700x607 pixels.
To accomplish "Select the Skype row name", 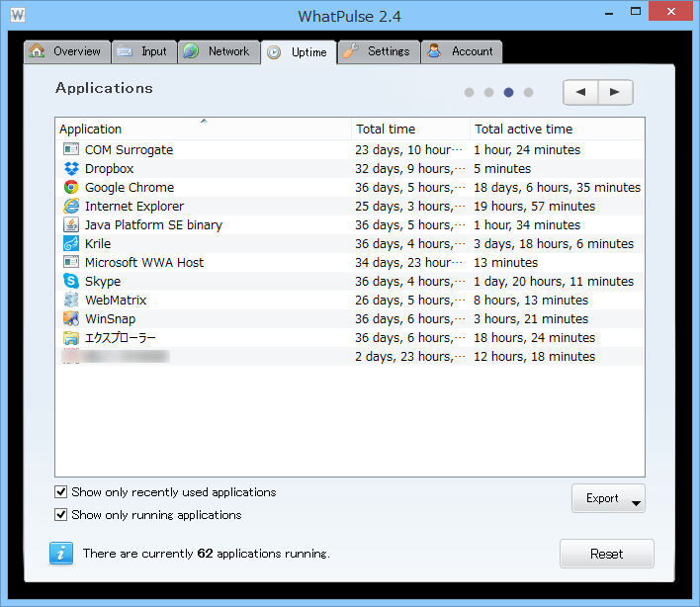I will 103,281.
